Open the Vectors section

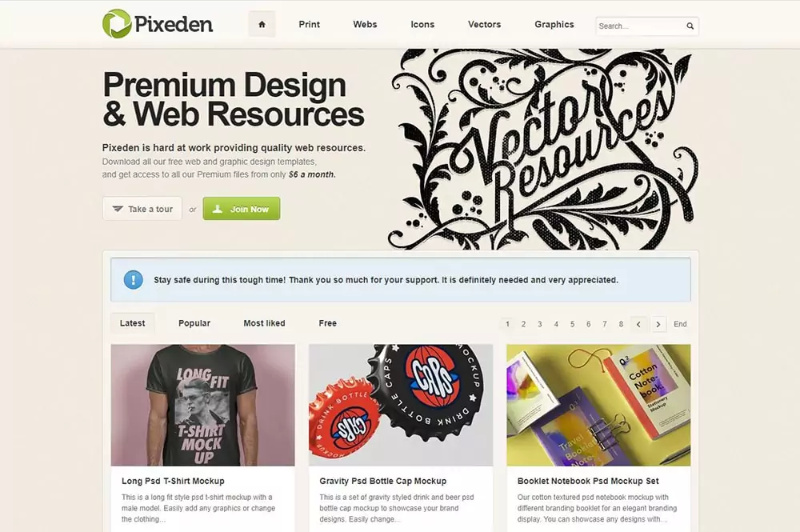(x=484, y=25)
